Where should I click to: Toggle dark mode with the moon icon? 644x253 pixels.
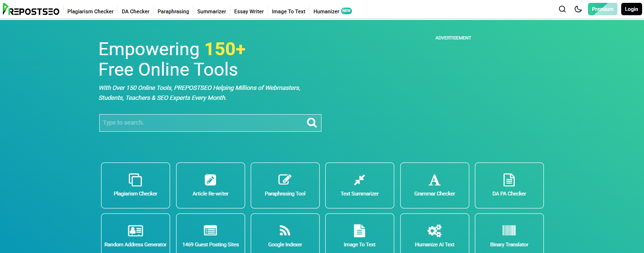click(x=578, y=9)
